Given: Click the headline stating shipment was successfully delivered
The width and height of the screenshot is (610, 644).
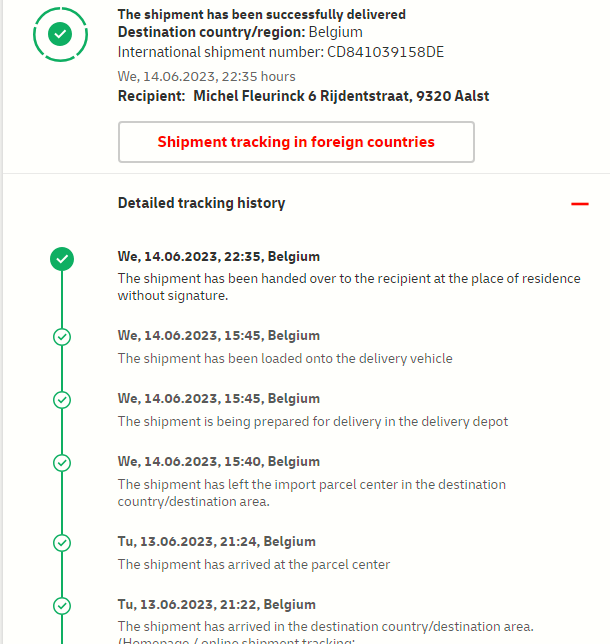Looking at the screenshot, I should 262,15.
